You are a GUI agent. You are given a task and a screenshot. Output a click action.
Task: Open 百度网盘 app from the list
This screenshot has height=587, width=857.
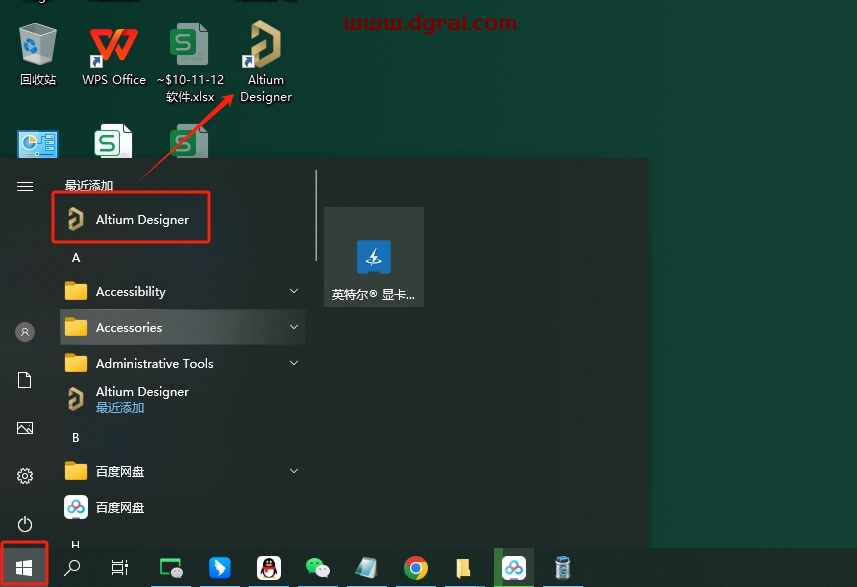[x=120, y=507]
